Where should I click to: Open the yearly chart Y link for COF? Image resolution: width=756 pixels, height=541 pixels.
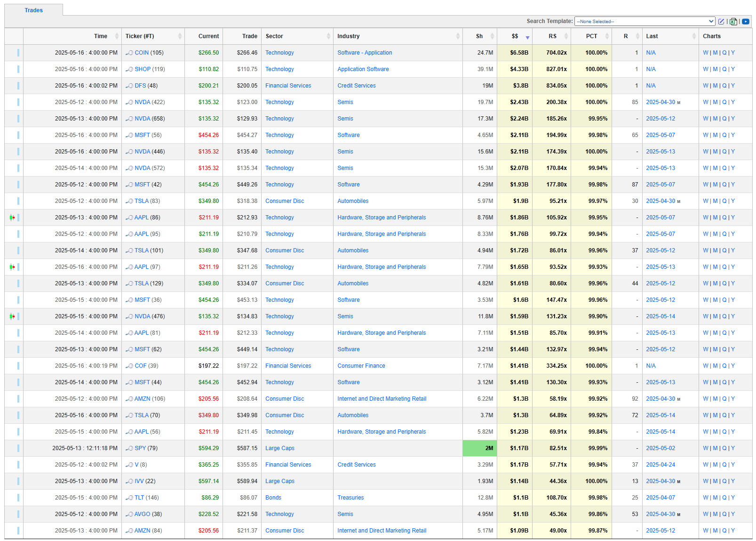733,366
